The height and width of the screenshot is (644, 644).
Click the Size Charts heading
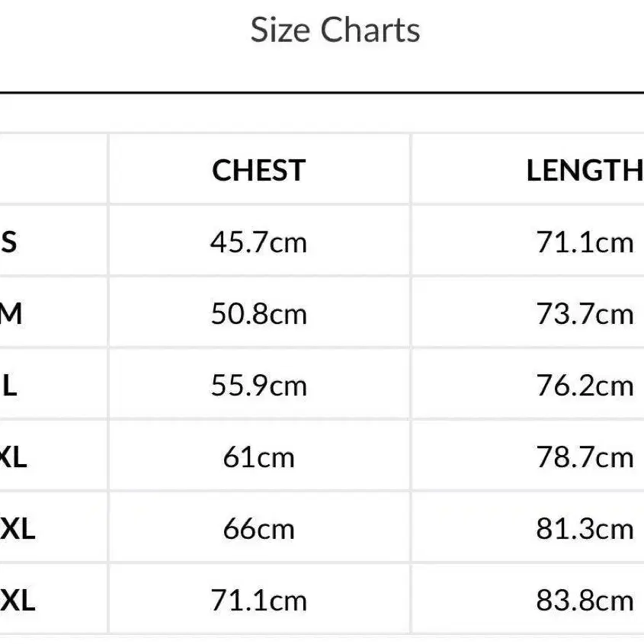(x=335, y=30)
